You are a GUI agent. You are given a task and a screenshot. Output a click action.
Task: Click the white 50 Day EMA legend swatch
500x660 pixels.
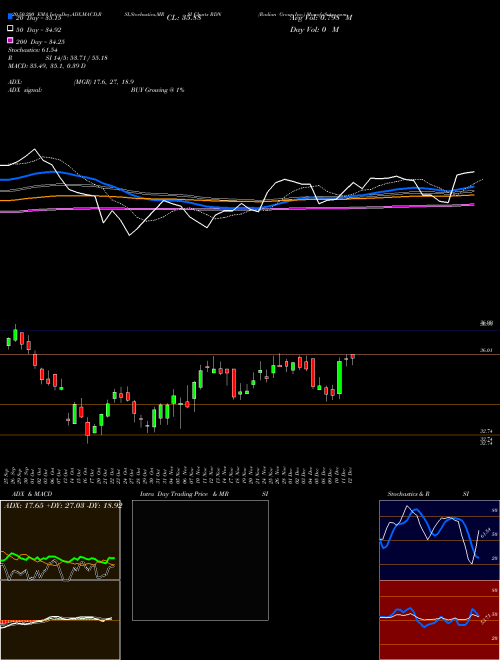click(x=10, y=28)
